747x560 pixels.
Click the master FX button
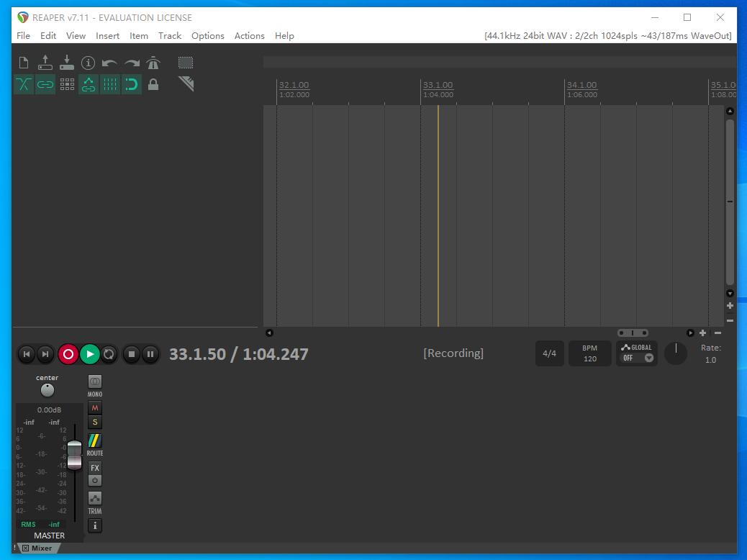94,468
